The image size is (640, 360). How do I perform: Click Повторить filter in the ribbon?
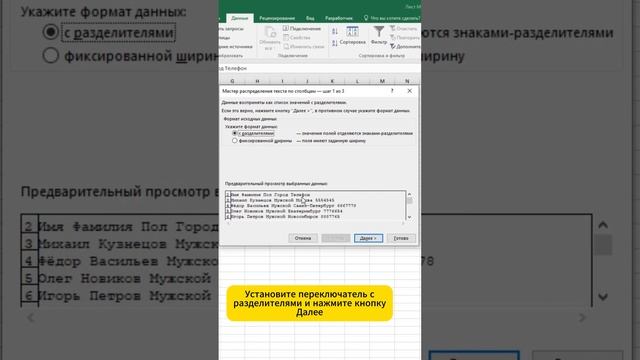[404, 38]
